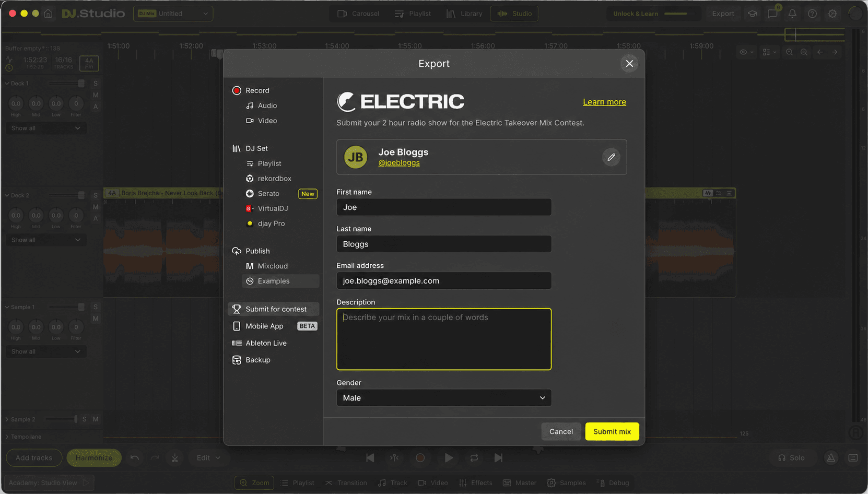Expand Deck 1 Show all dropdown
Viewport: 868px width, 494px height.
click(46, 128)
